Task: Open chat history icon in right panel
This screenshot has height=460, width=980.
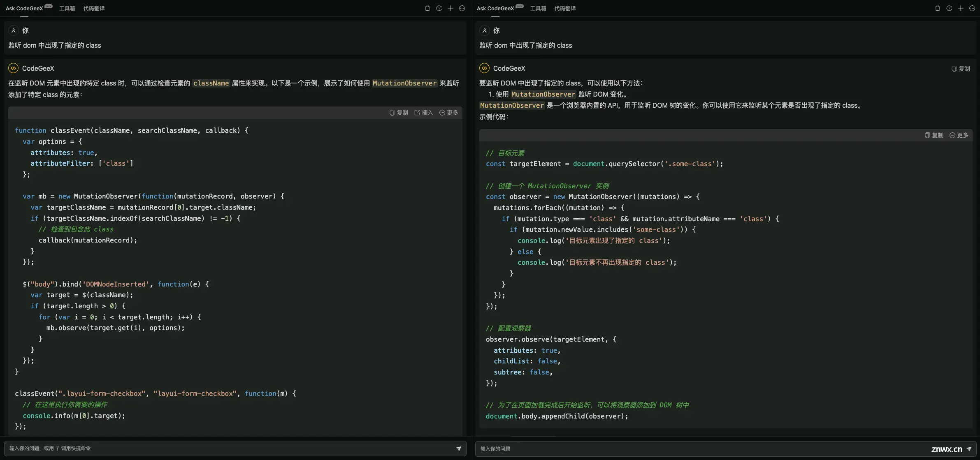Action: coord(949,8)
